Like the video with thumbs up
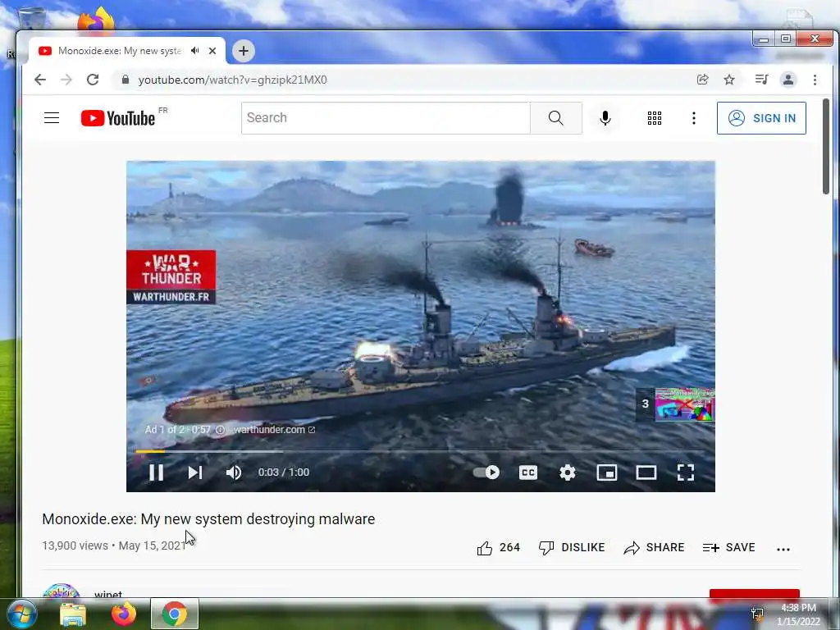Screen dimensions: 840x630 [x=498, y=547]
